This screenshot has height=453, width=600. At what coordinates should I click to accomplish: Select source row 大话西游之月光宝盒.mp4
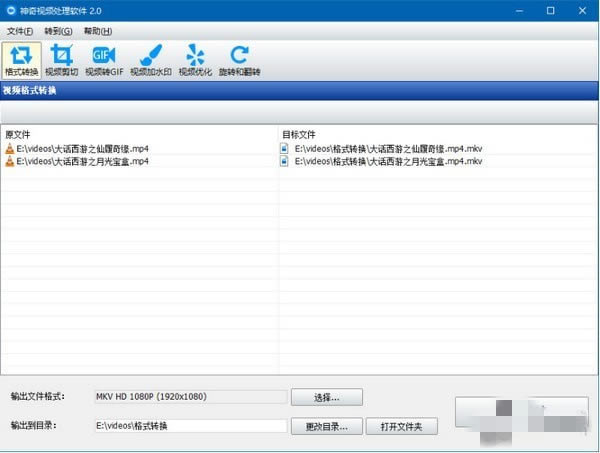tap(140, 161)
